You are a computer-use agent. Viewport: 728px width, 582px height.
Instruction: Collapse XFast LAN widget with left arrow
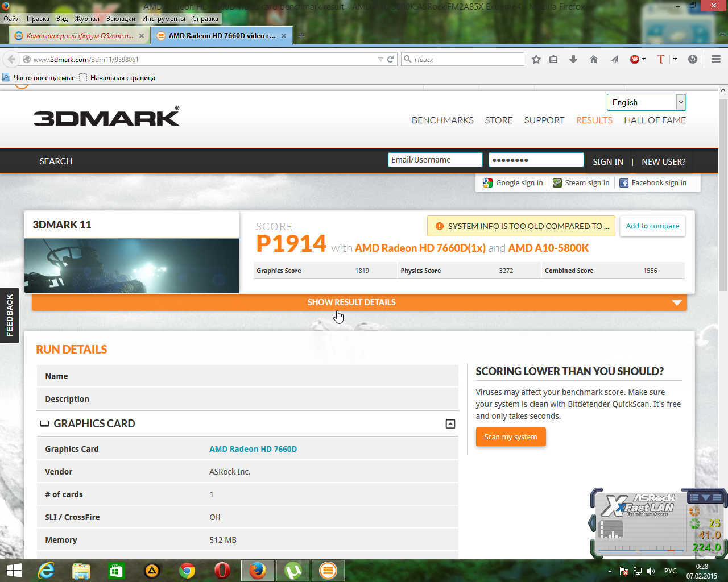pos(592,522)
